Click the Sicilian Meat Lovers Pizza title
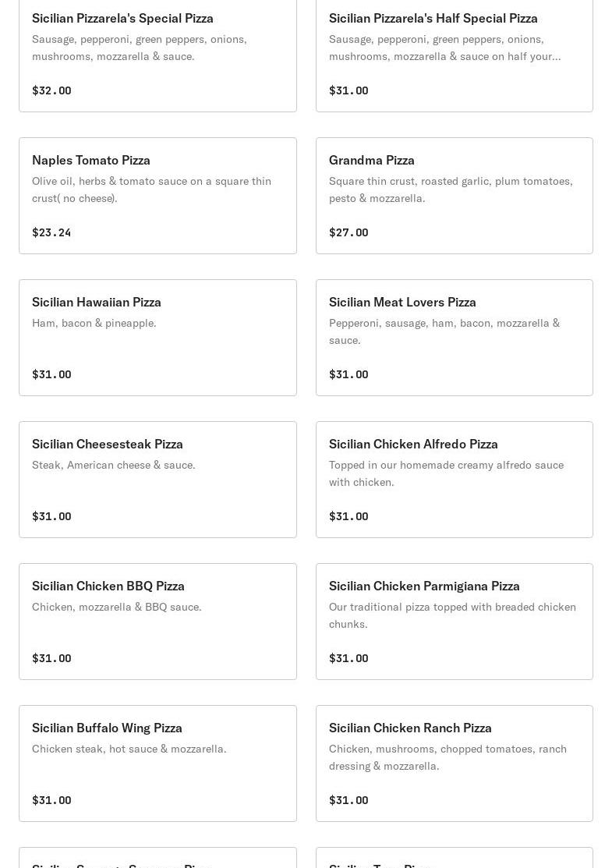612x868 pixels. pyautogui.click(x=402, y=302)
